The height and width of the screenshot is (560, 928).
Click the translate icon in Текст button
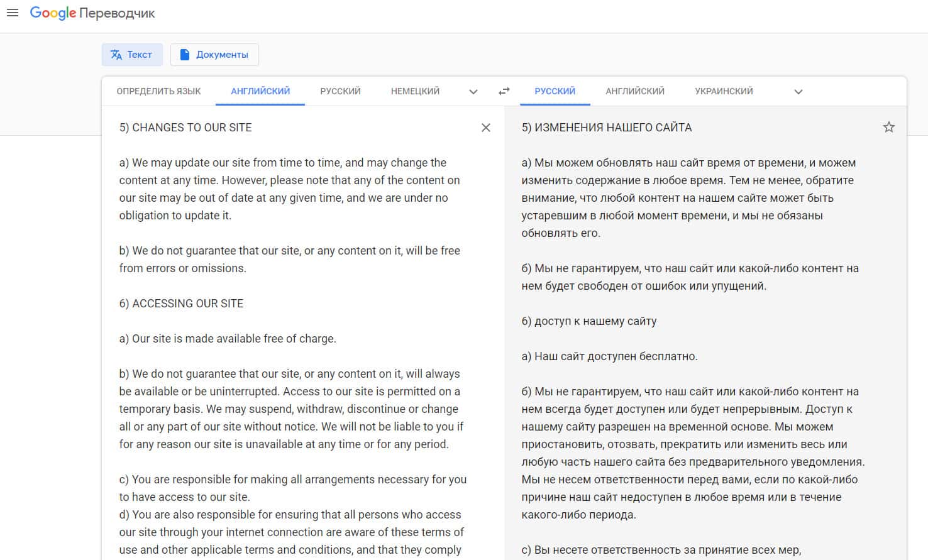116,55
